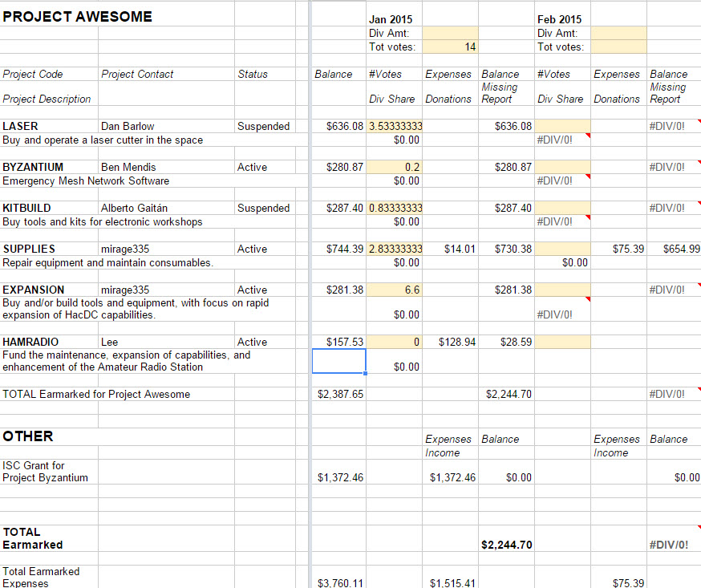This screenshot has height=588, width=701.
Task: Select the BYZANTIUM votes cell showing 0.2
Action: 395,167
